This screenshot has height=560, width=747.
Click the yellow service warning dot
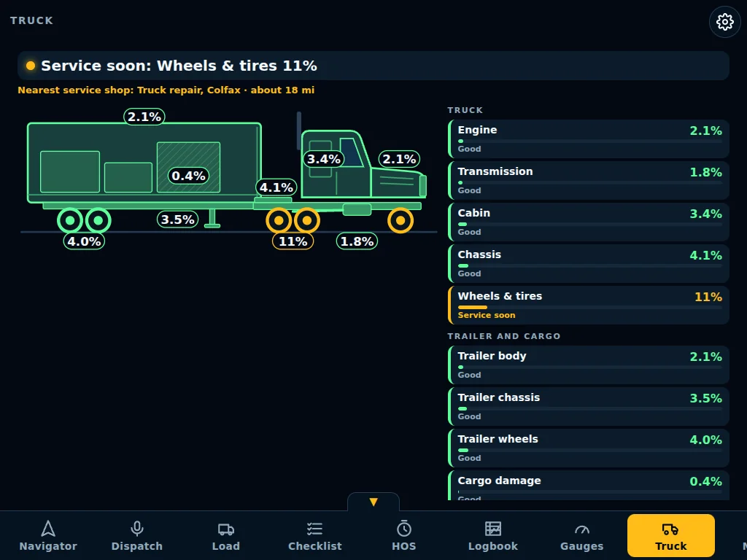point(31,66)
